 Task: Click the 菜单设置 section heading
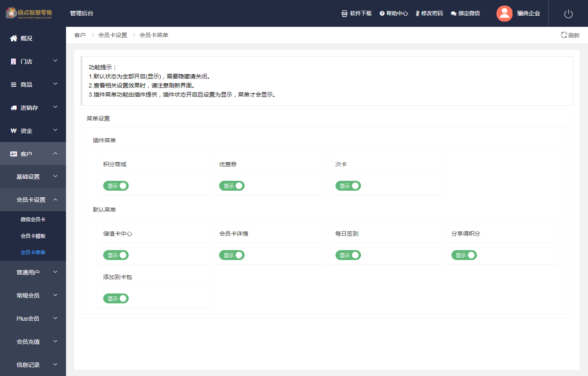click(98, 118)
